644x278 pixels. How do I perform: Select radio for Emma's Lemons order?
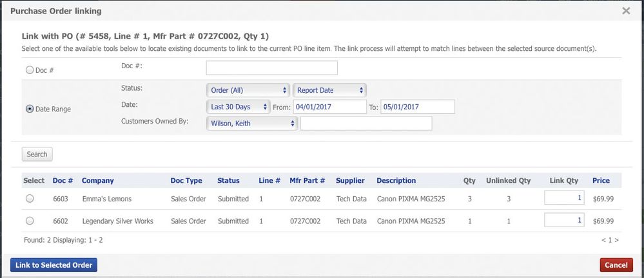tap(30, 199)
